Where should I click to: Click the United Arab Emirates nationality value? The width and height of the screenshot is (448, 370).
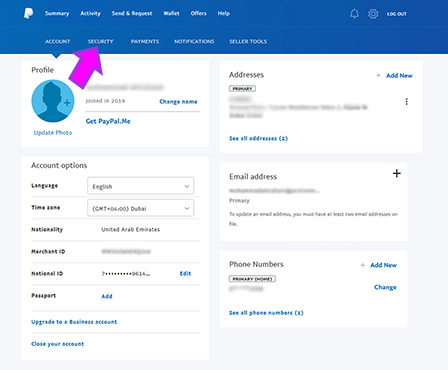[131, 230]
